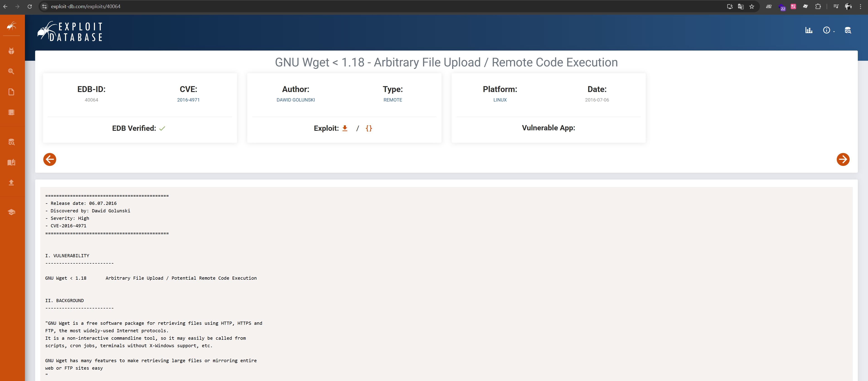Open SearchSploit Manual book icon

click(11, 162)
